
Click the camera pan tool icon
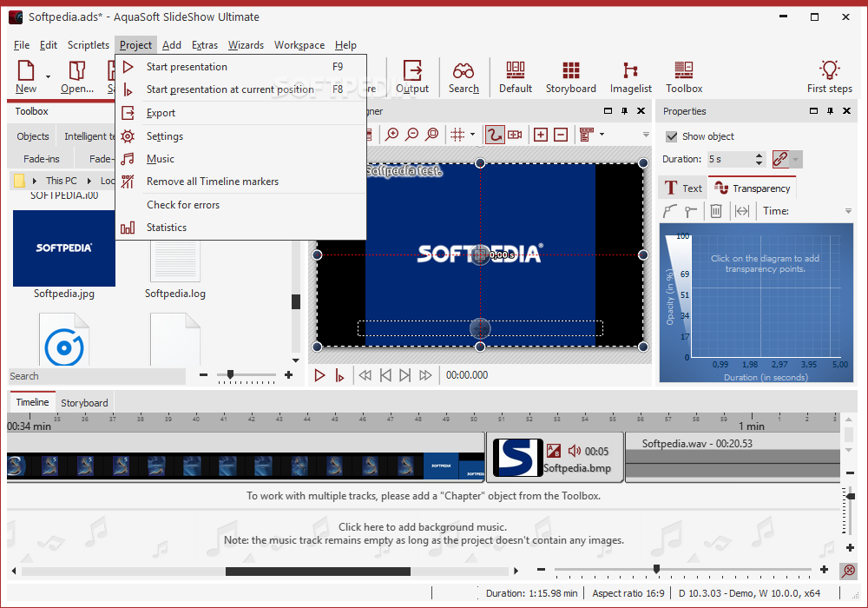pyautogui.click(x=515, y=135)
